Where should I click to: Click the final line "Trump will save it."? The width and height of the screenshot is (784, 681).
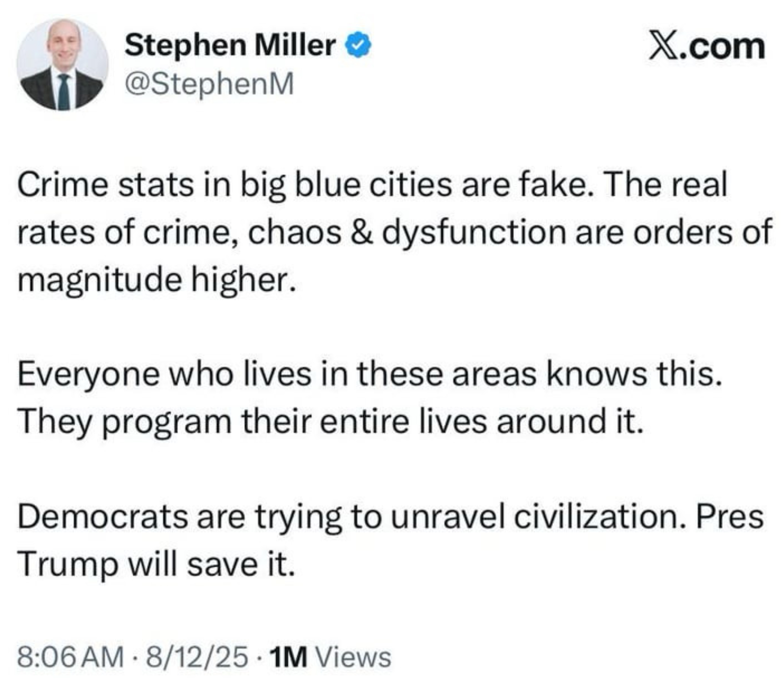click(157, 564)
